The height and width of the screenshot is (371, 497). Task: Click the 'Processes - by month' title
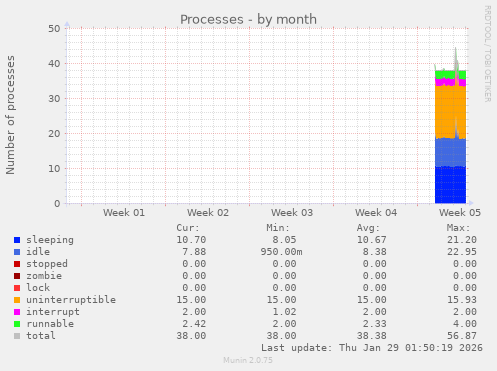(x=248, y=20)
